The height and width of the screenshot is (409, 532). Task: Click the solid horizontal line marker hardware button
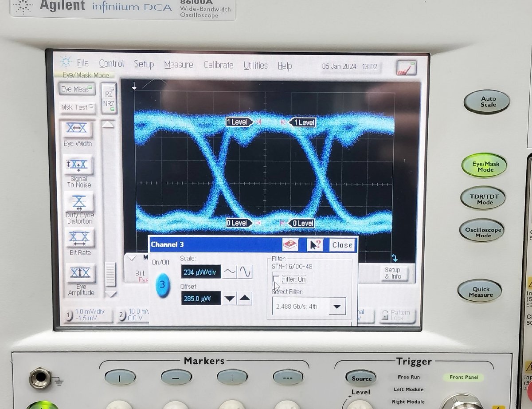[176, 377]
